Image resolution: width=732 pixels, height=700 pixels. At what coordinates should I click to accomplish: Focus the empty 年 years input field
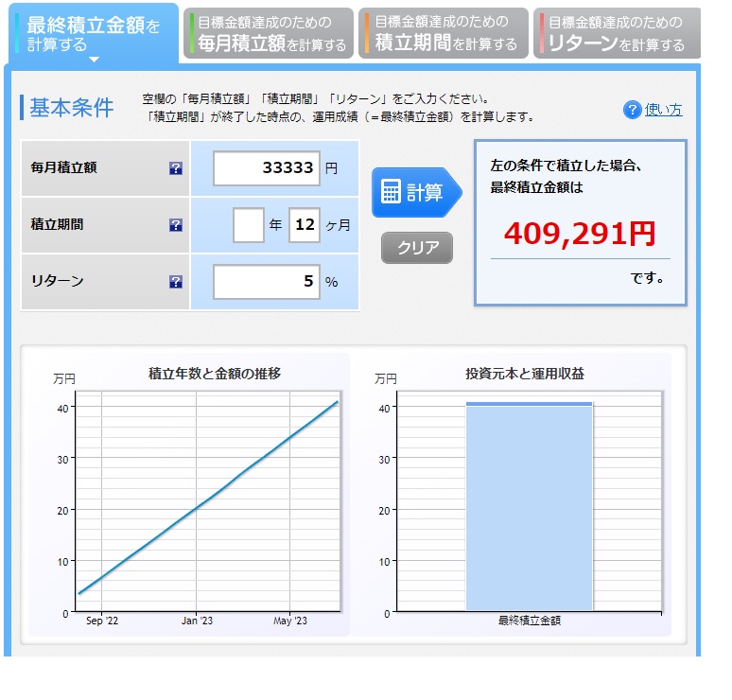[248, 225]
